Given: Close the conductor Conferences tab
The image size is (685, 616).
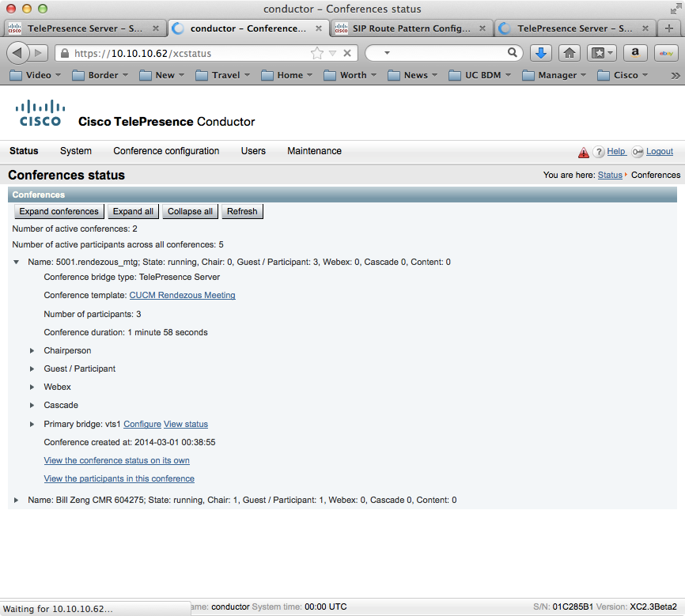Looking at the screenshot, I should pyautogui.click(x=319, y=28).
